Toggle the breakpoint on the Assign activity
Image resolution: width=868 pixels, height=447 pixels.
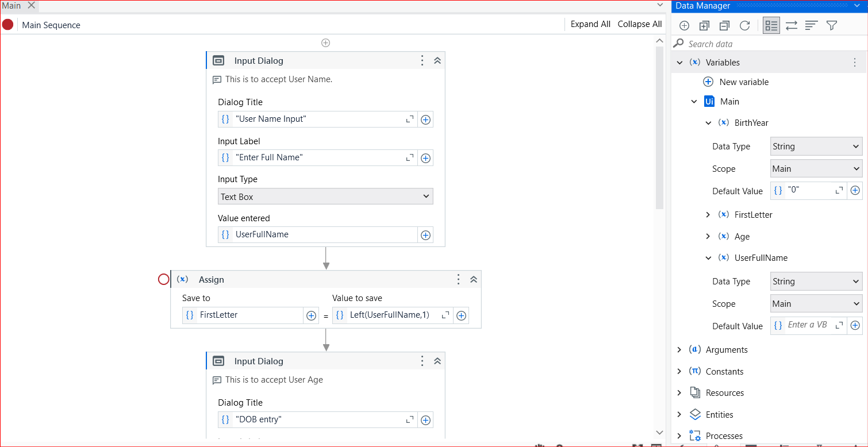164,279
